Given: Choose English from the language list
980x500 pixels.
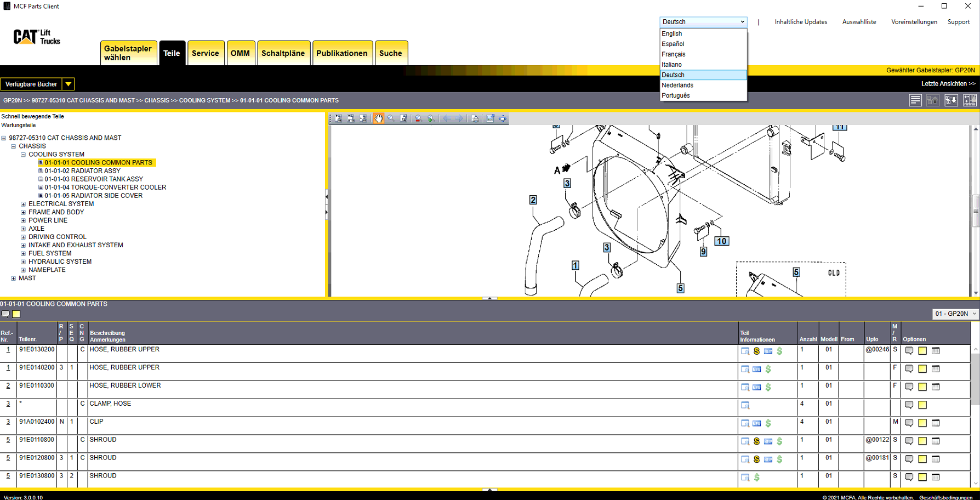Looking at the screenshot, I should point(672,33).
